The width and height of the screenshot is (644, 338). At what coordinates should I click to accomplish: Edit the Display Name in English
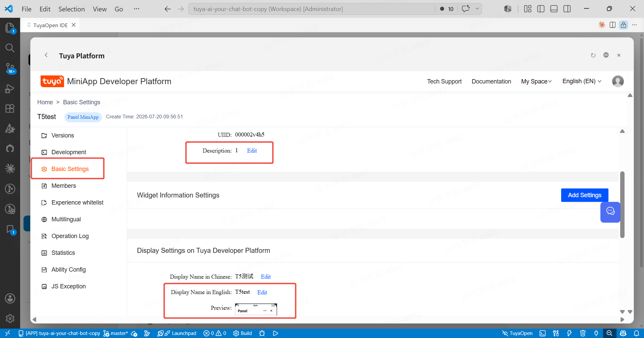tap(262, 292)
